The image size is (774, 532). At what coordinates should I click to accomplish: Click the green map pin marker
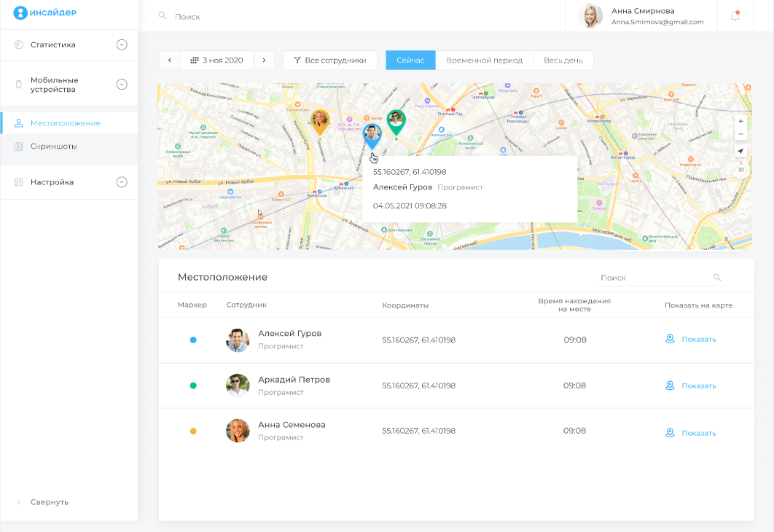396,121
